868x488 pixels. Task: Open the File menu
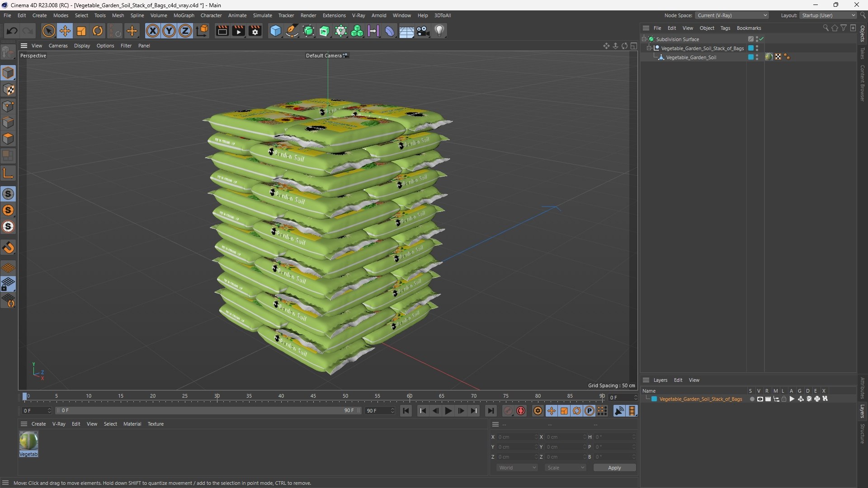(7, 15)
